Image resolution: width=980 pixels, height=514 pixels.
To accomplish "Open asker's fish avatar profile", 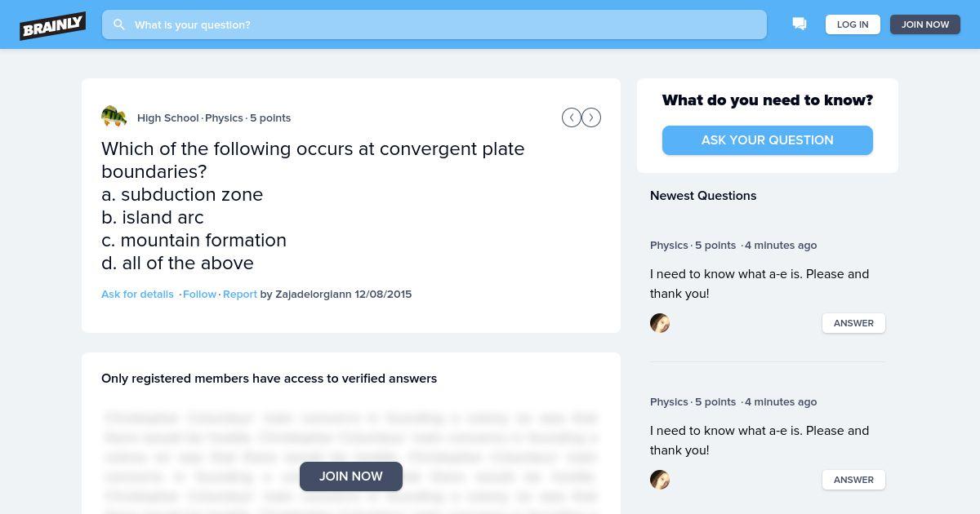I will (x=114, y=117).
